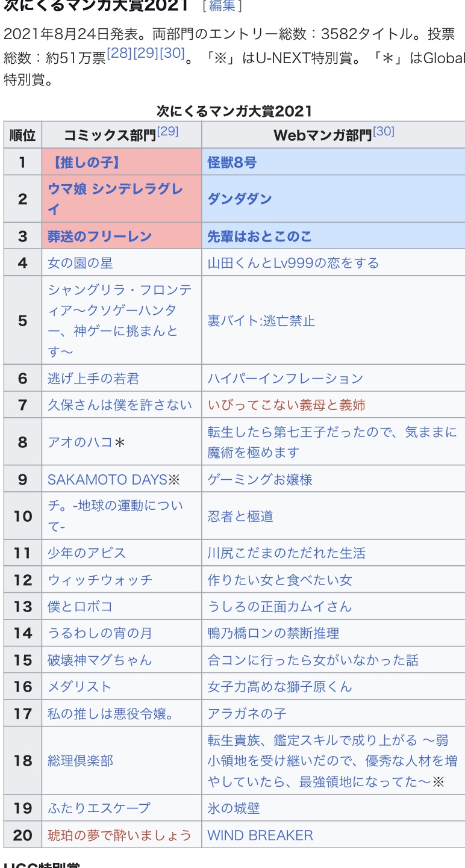Open コミックス部門 header citation [29]
Viewport: 465px width, 868px height.
[x=167, y=131]
